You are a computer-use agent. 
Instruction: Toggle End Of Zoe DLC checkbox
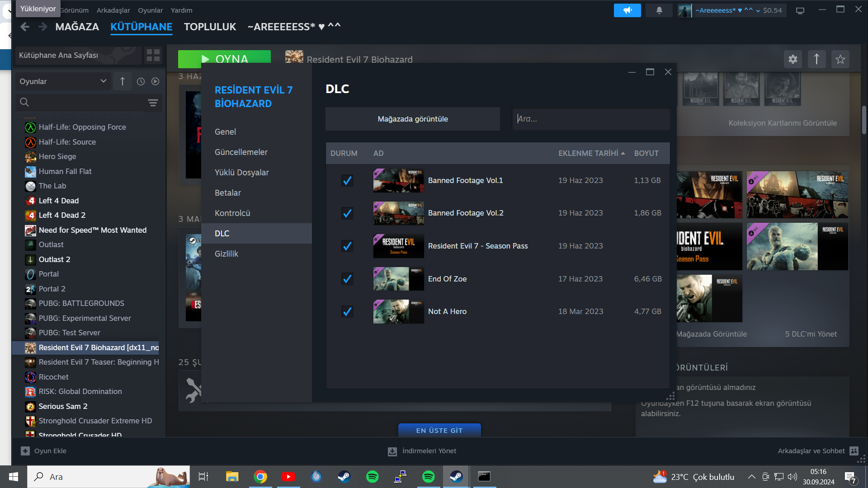point(347,279)
